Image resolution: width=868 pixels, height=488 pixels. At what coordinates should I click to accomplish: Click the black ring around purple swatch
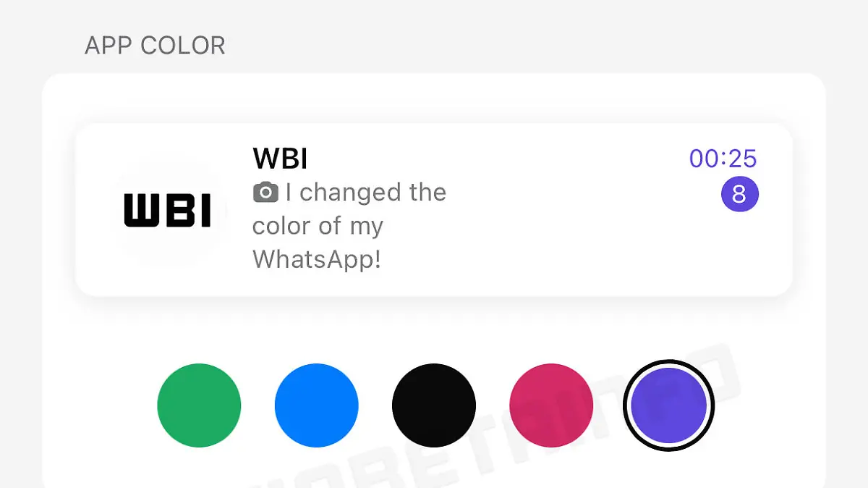pyautogui.click(x=668, y=363)
